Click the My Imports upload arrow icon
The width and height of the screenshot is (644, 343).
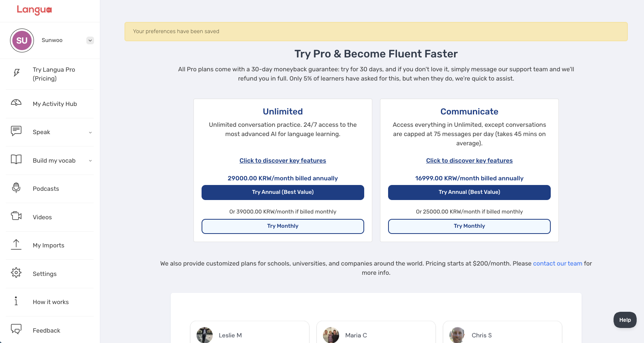[x=16, y=244]
